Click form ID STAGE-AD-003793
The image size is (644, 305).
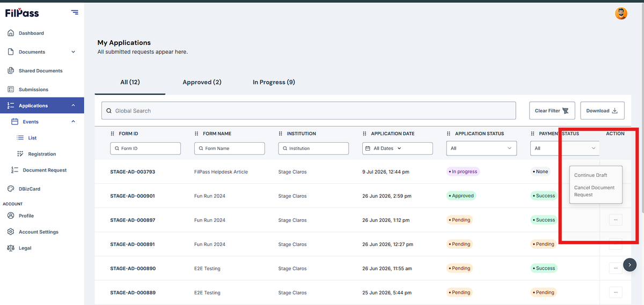pos(133,172)
